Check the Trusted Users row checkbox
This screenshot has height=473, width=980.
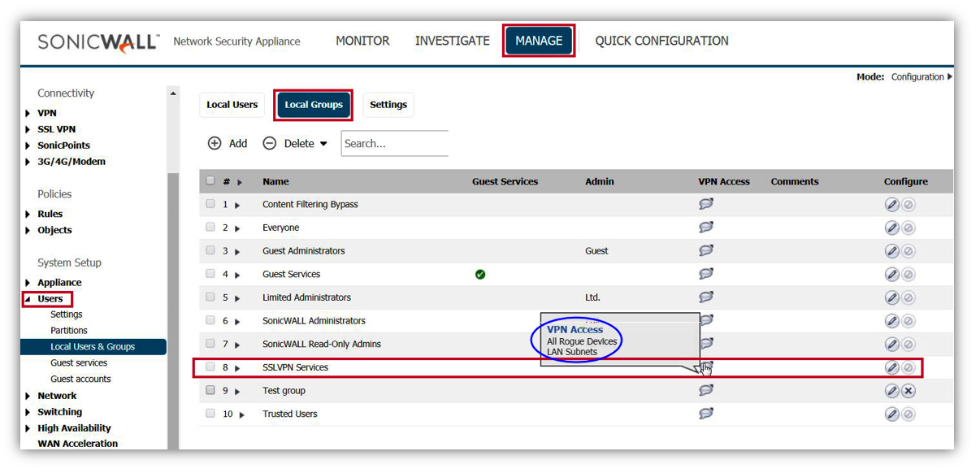pos(211,414)
